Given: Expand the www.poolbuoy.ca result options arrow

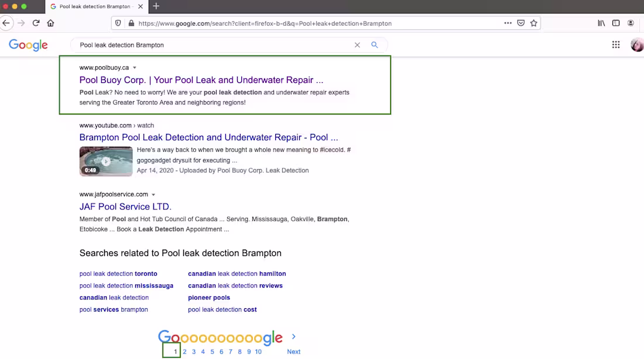Looking at the screenshot, I should pos(135,67).
